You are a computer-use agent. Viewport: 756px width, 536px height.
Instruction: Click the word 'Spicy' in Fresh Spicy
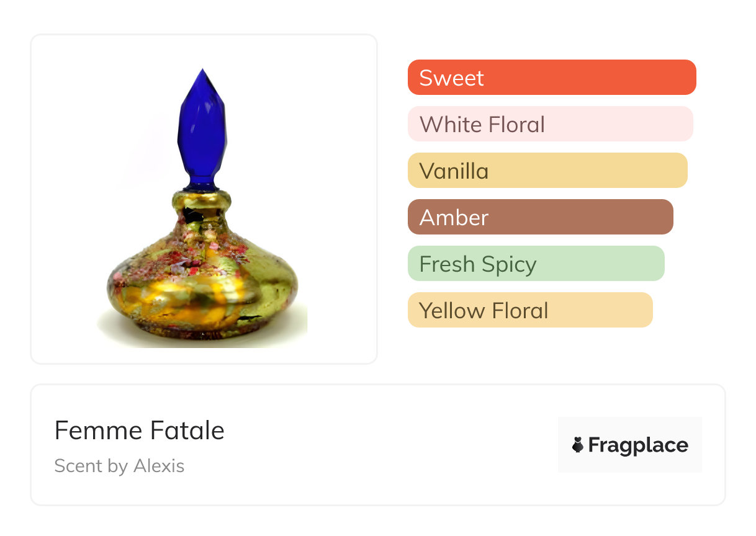[508, 265]
